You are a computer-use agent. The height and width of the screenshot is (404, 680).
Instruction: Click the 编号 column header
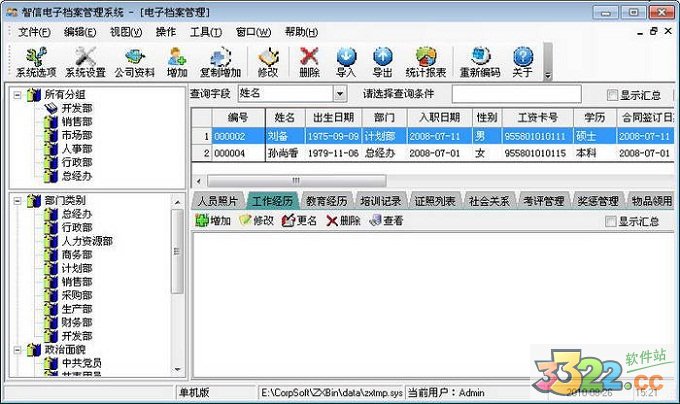238,117
